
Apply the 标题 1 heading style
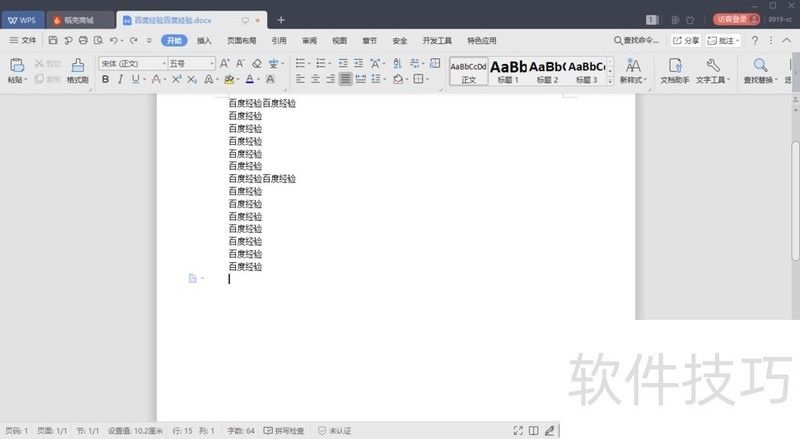point(508,71)
